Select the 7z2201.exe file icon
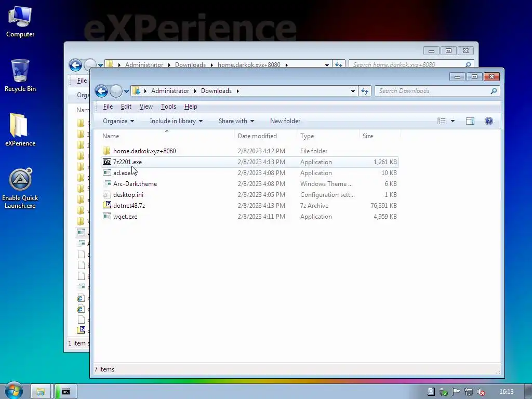 point(107,162)
